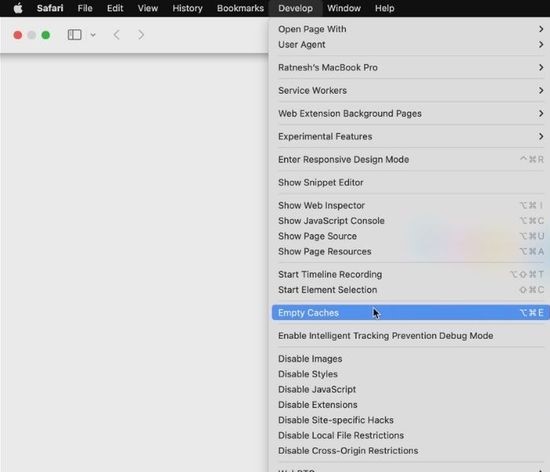Toggle the Safari sidebar icon
The height and width of the screenshot is (472, 550).
pos(74,35)
